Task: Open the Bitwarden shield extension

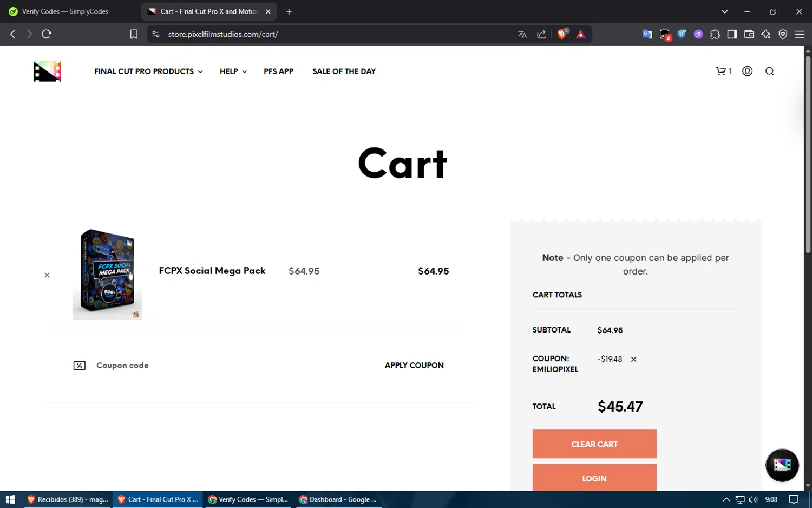Action: pyautogui.click(x=682, y=34)
